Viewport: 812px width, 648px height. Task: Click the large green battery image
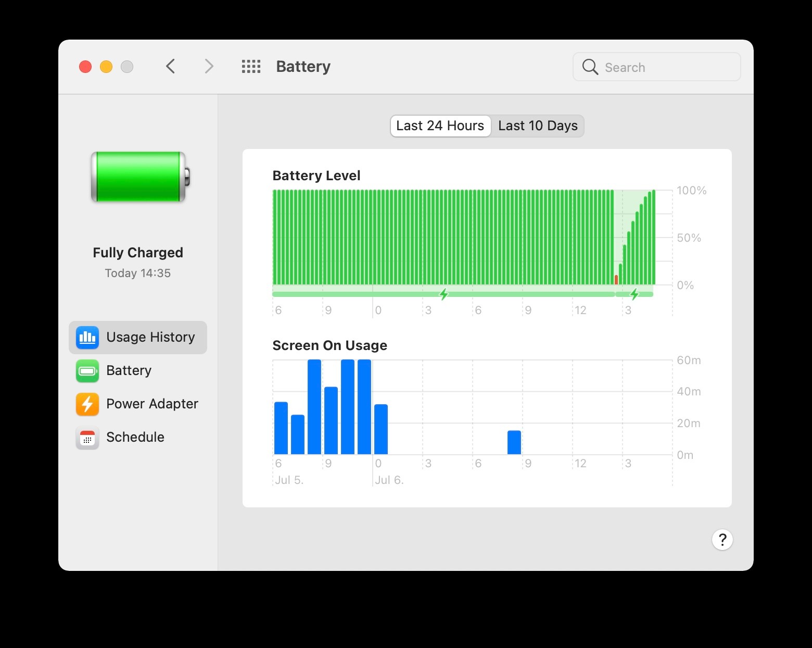(140, 177)
